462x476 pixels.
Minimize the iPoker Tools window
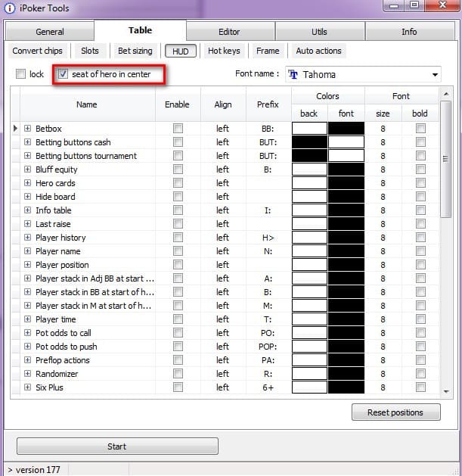click(394, 5)
